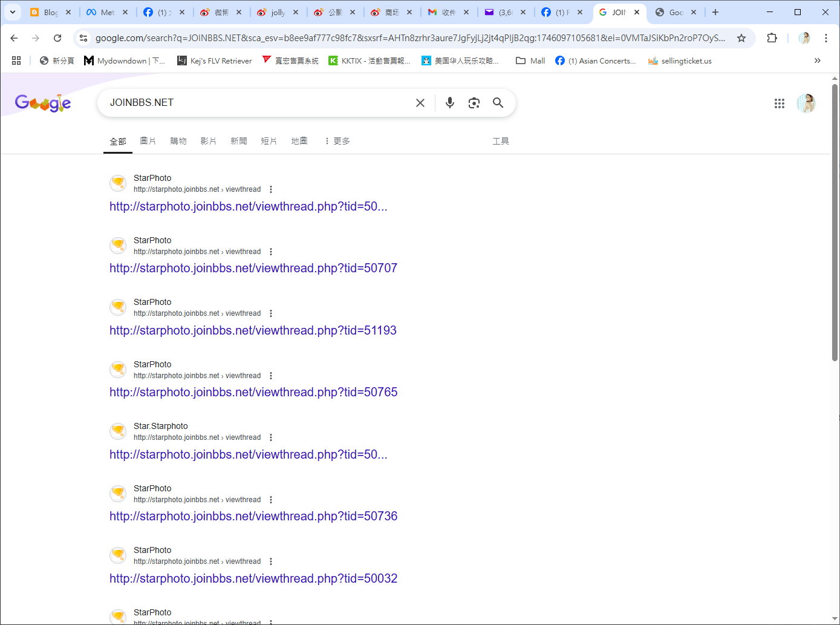Image resolution: width=840 pixels, height=625 pixels.
Task: Open options for the Star.Starphoto result
Action: (x=271, y=437)
